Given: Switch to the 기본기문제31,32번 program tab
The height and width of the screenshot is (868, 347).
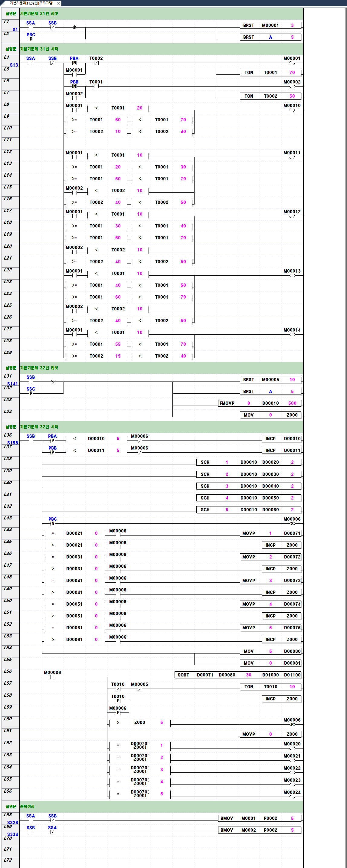Looking at the screenshot, I should [31, 3].
